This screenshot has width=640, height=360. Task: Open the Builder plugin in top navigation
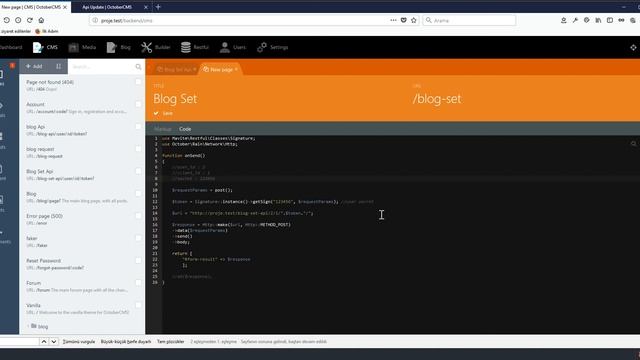tap(156, 47)
